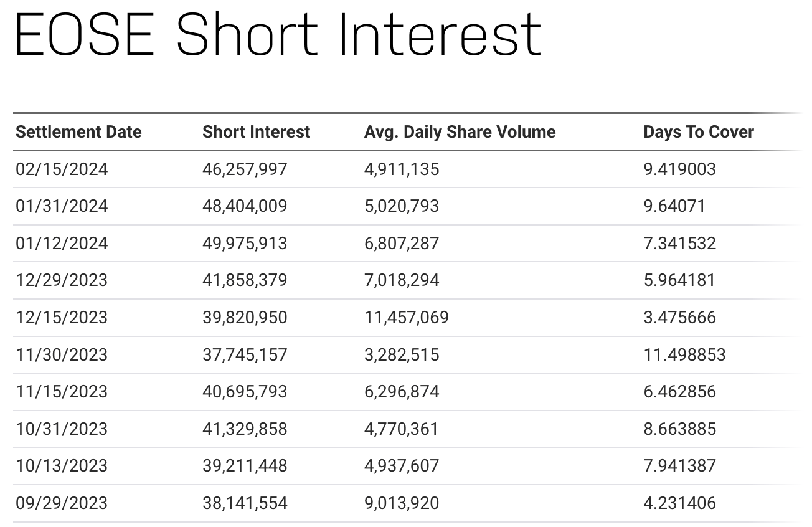Click days to cover value 9.419003
This screenshot has width=812, height=527.
pos(679,169)
